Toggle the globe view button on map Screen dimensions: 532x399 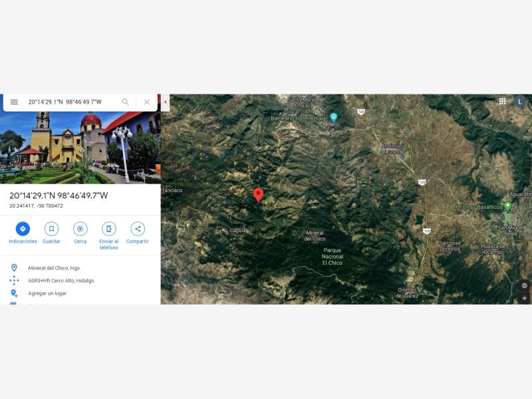click(x=524, y=285)
